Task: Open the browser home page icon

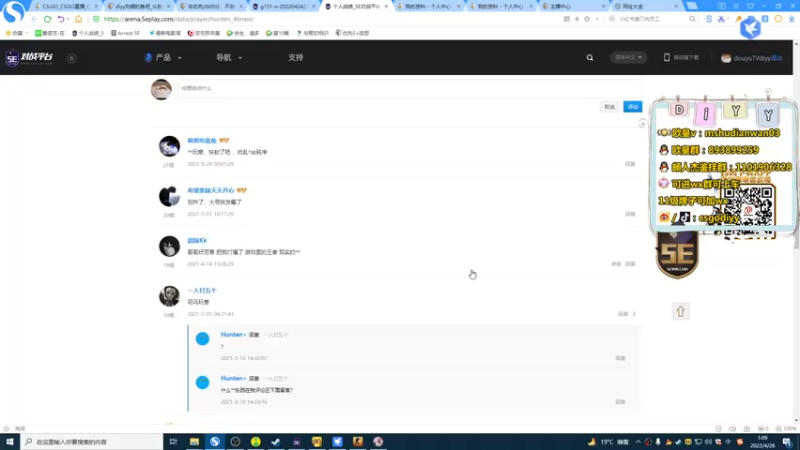Action: (x=79, y=19)
